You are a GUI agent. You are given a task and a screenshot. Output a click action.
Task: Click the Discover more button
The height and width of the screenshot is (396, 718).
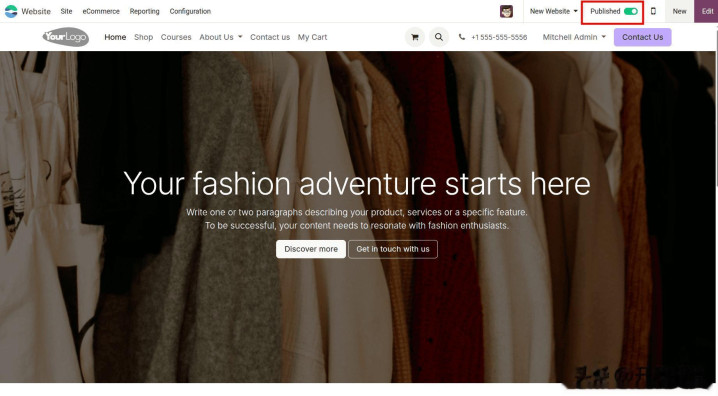click(x=311, y=249)
